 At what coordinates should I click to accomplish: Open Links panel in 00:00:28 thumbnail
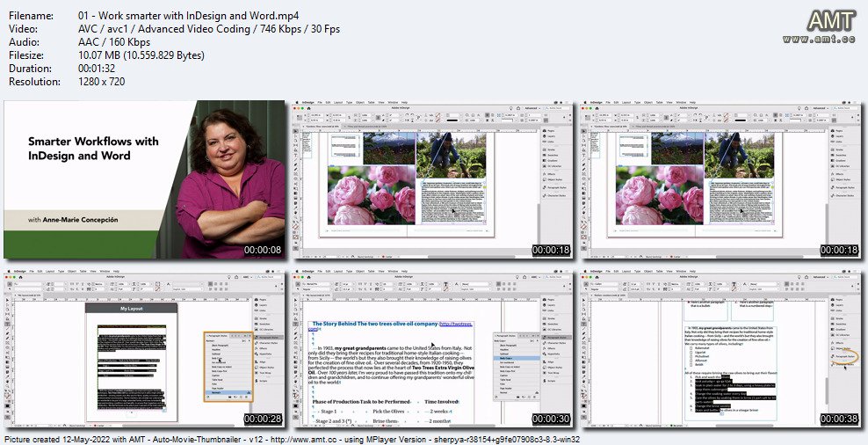[262, 310]
